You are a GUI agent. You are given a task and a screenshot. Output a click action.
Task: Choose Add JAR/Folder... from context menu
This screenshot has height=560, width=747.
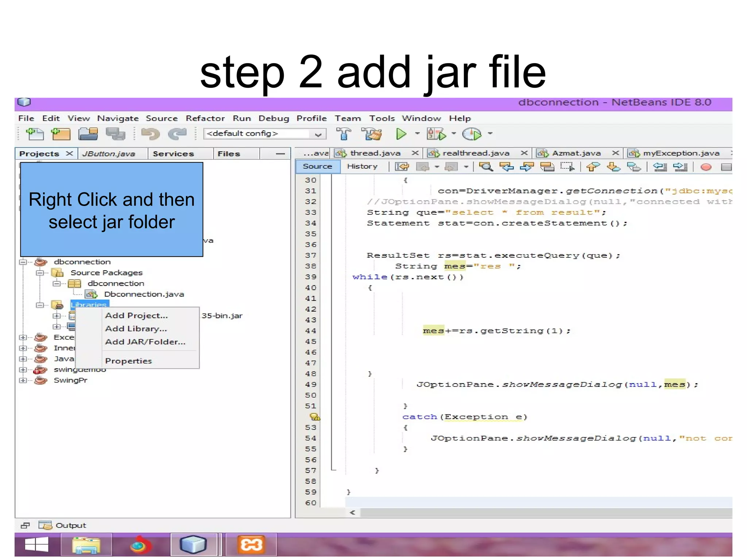click(x=145, y=342)
